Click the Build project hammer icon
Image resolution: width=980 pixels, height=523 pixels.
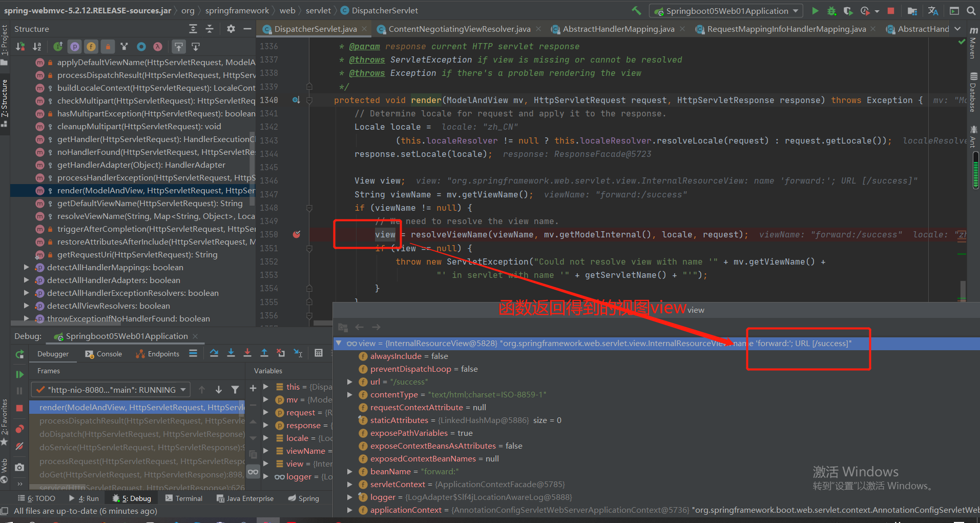click(x=636, y=10)
